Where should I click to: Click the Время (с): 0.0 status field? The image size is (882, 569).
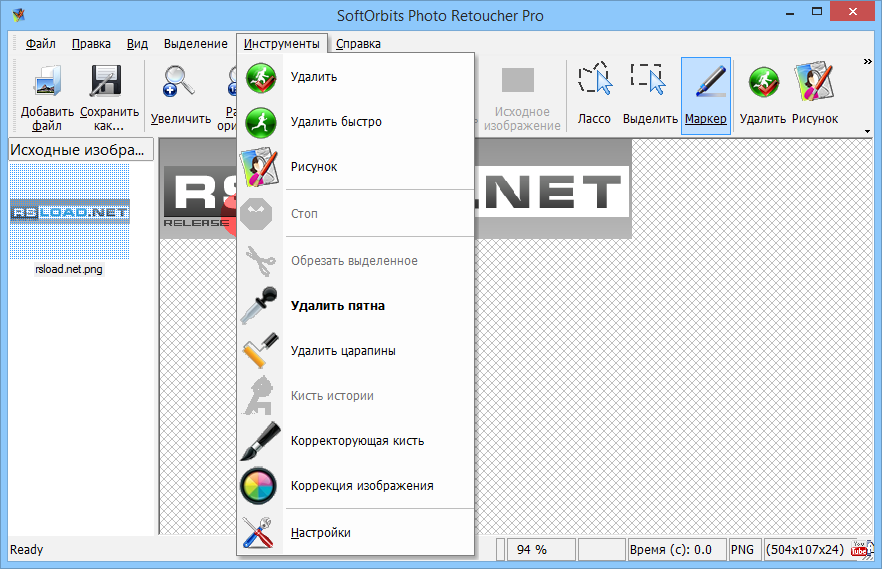point(677,549)
